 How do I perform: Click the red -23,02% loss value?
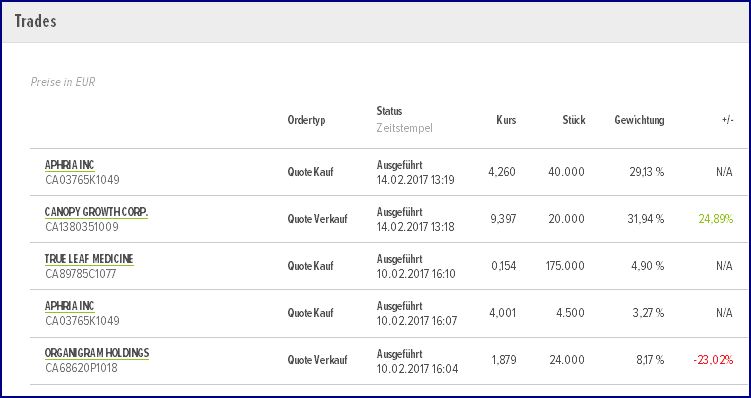pyautogui.click(x=713, y=360)
